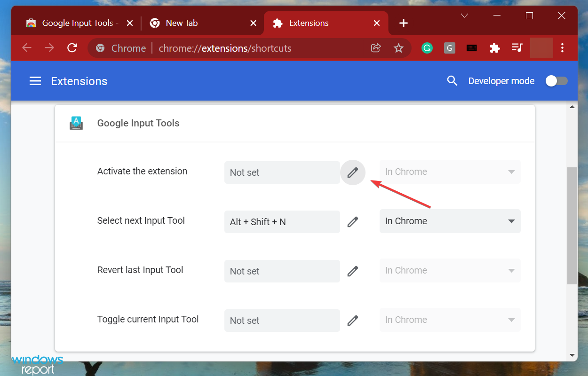Close the Extensions tab
This screenshot has height=376, width=588.
[377, 23]
